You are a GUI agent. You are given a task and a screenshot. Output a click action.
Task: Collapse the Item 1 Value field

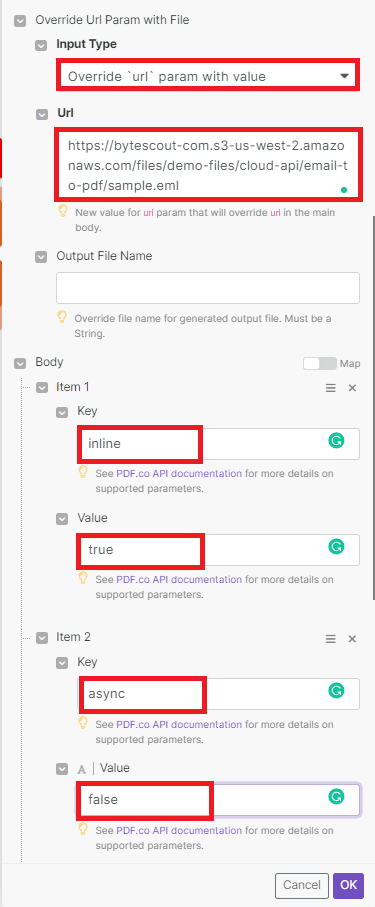point(62,519)
